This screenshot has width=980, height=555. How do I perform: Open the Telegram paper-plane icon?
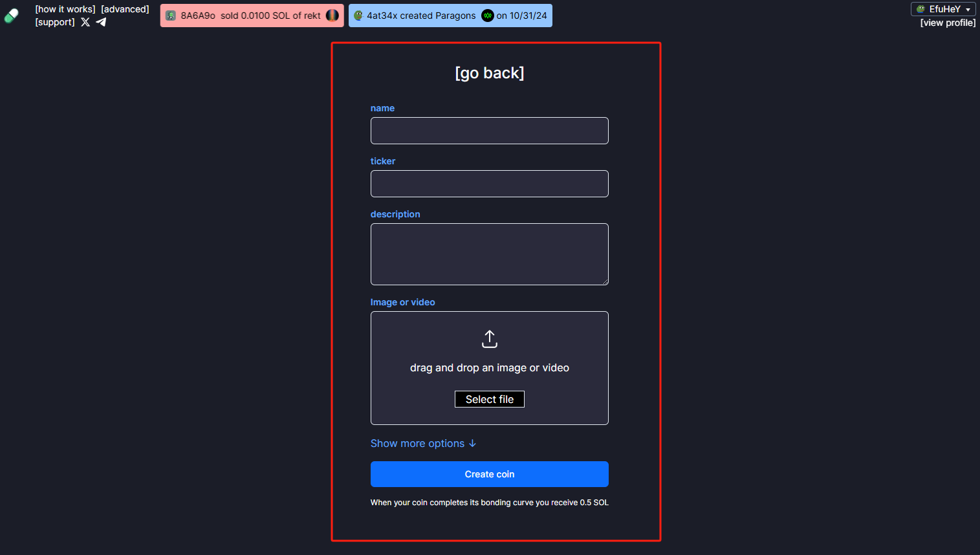101,22
